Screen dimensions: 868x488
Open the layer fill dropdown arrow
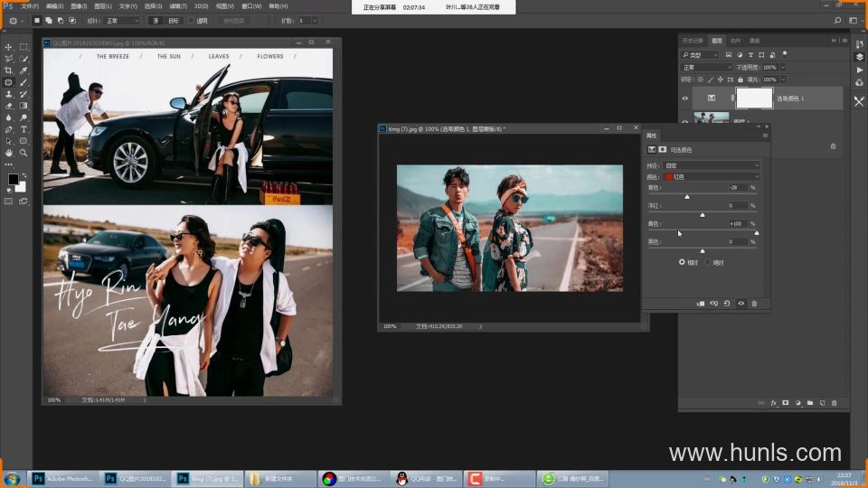tap(783, 80)
